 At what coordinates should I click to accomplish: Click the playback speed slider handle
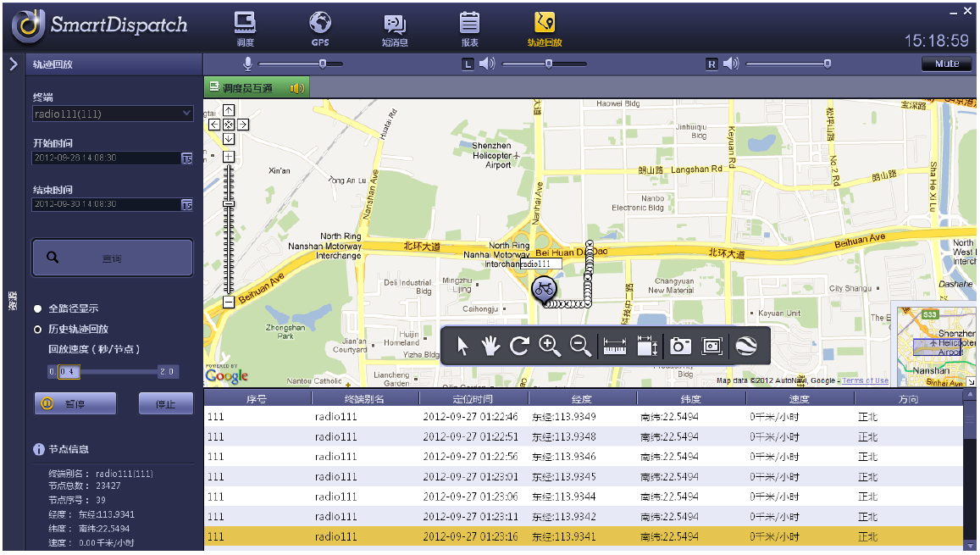(x=69, y=372)
